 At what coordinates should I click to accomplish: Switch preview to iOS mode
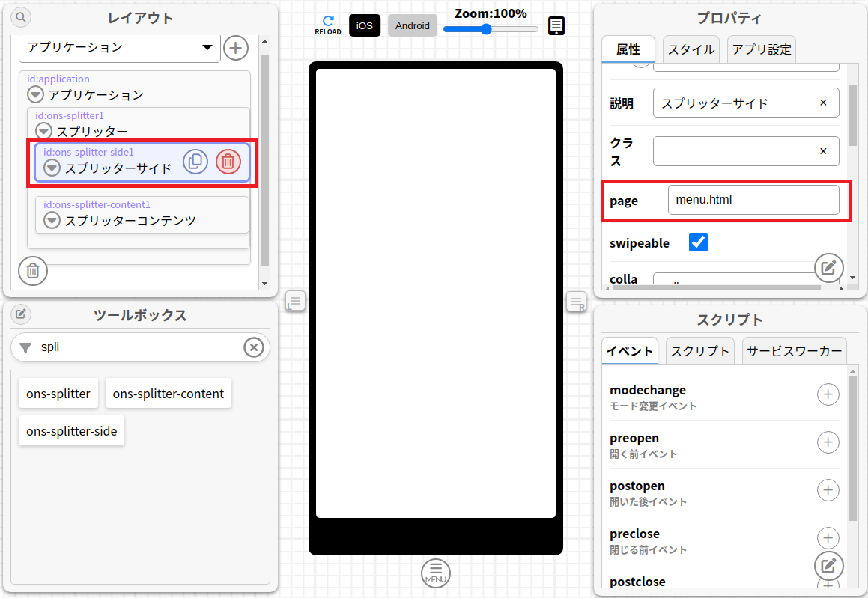pyautogui.click(x=364, y=25)
